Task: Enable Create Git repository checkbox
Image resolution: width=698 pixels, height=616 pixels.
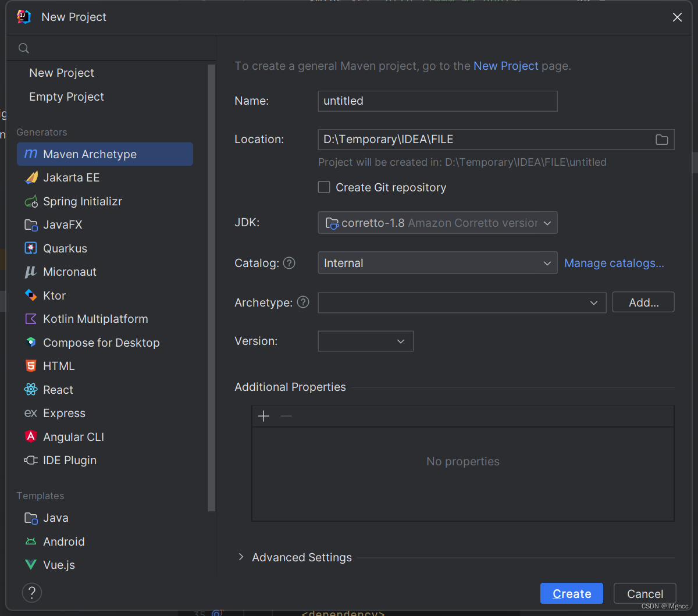Action: [324, 187]
